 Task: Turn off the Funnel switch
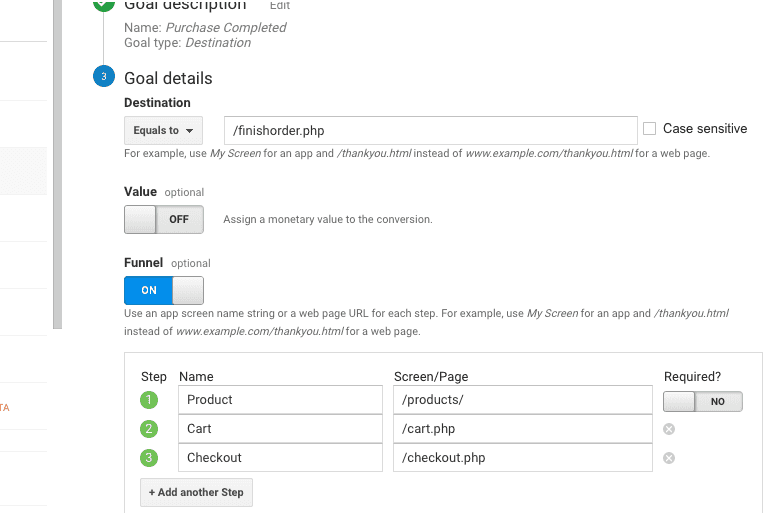coord(163,290)
